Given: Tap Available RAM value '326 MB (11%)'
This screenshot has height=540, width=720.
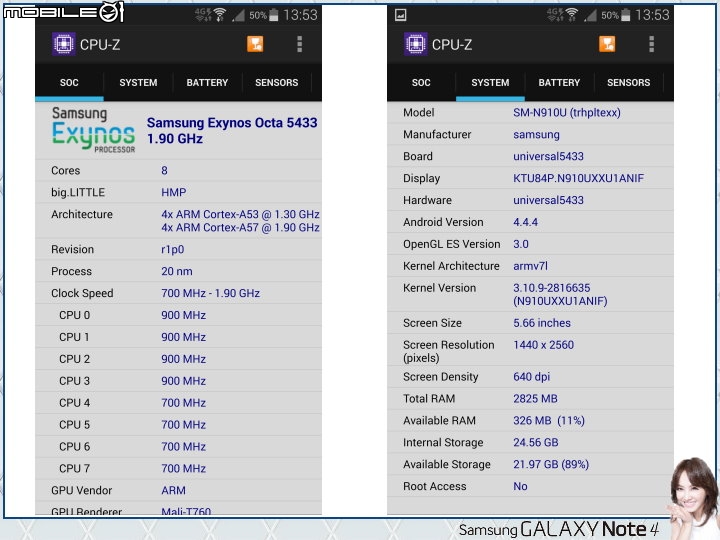Looking at the screenshot, I should (549, 421).
